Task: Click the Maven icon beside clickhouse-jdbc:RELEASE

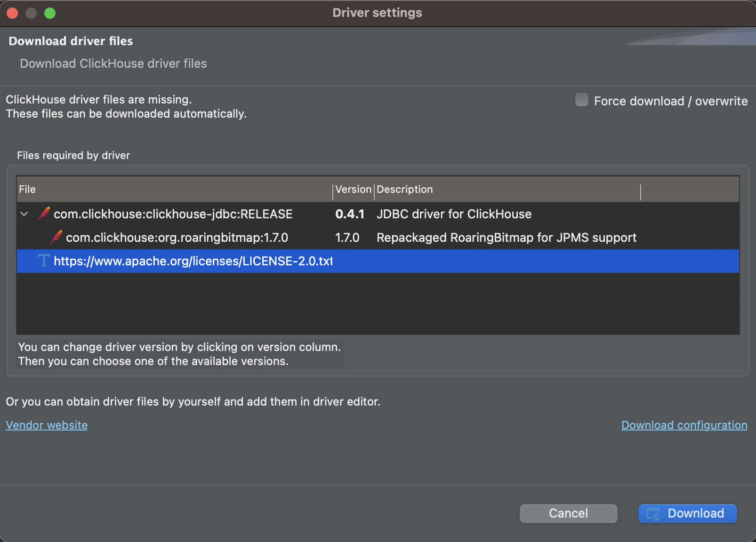Action: (x=43, y=214)
